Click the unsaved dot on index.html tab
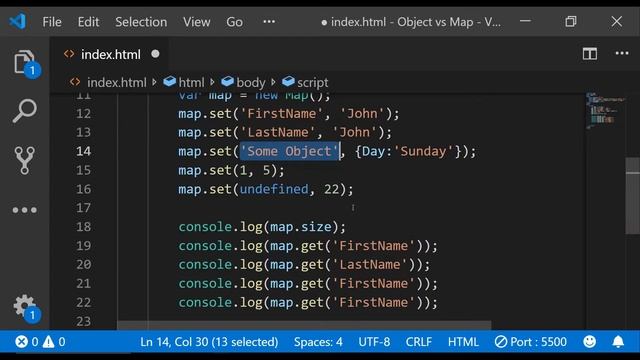 pyautogui.click(x=155, y=54)
